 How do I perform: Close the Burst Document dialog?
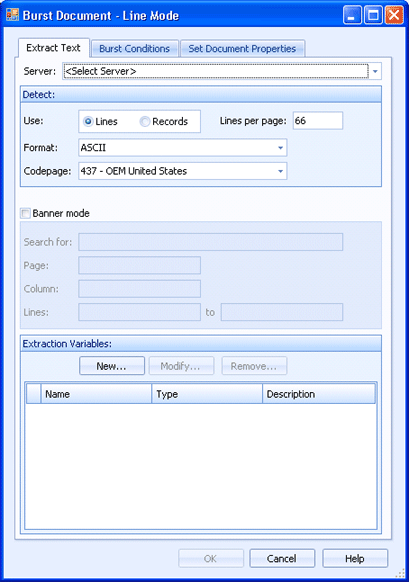394,15
